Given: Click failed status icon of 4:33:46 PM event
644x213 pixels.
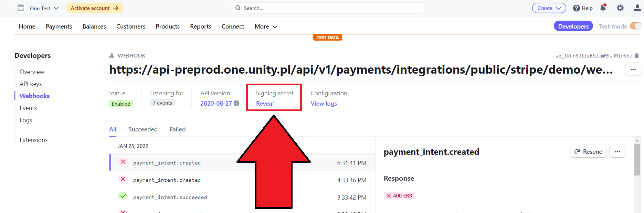Looking at the screenshot, I should click(123, 179).
